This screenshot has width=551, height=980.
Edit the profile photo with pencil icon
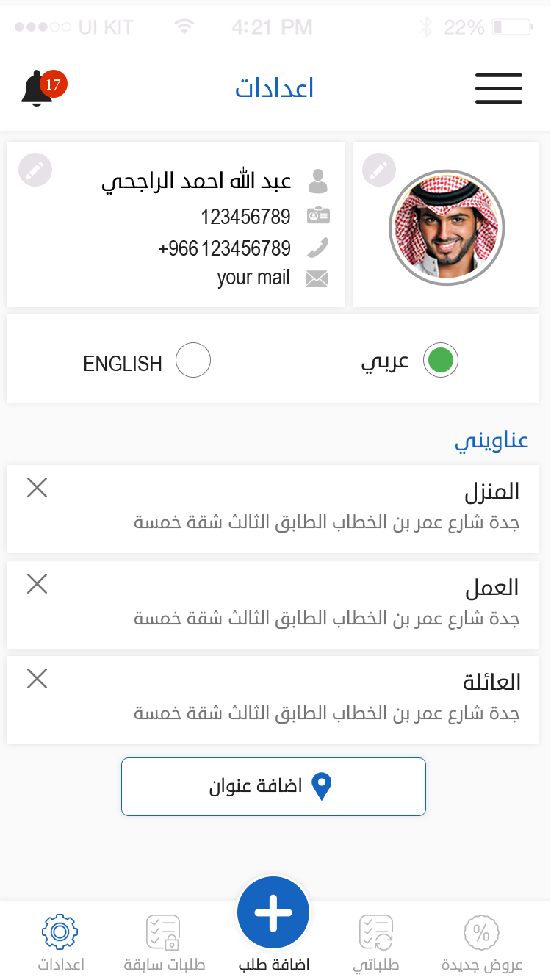click(x=379, y=170)
